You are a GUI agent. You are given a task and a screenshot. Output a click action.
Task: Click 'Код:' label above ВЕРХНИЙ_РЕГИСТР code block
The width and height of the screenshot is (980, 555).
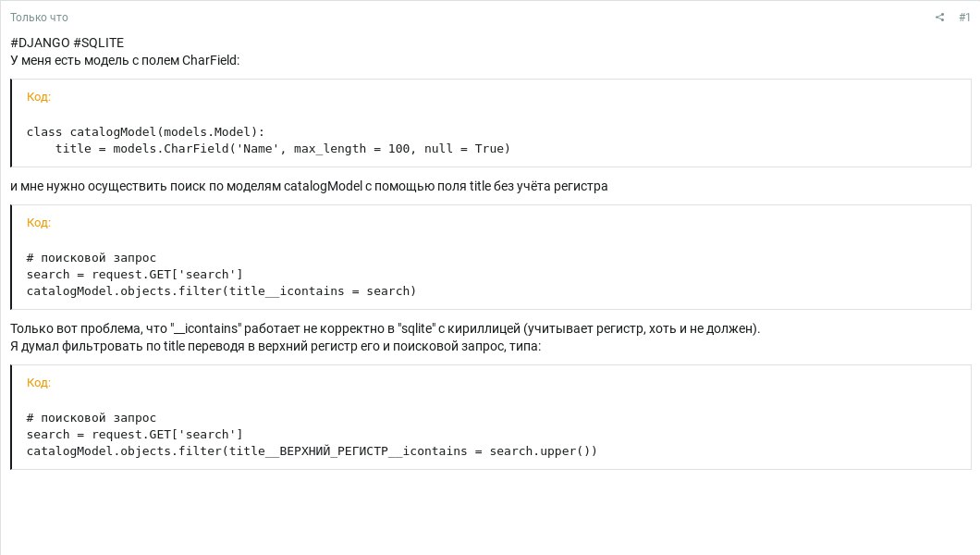(x=39, y=383)
